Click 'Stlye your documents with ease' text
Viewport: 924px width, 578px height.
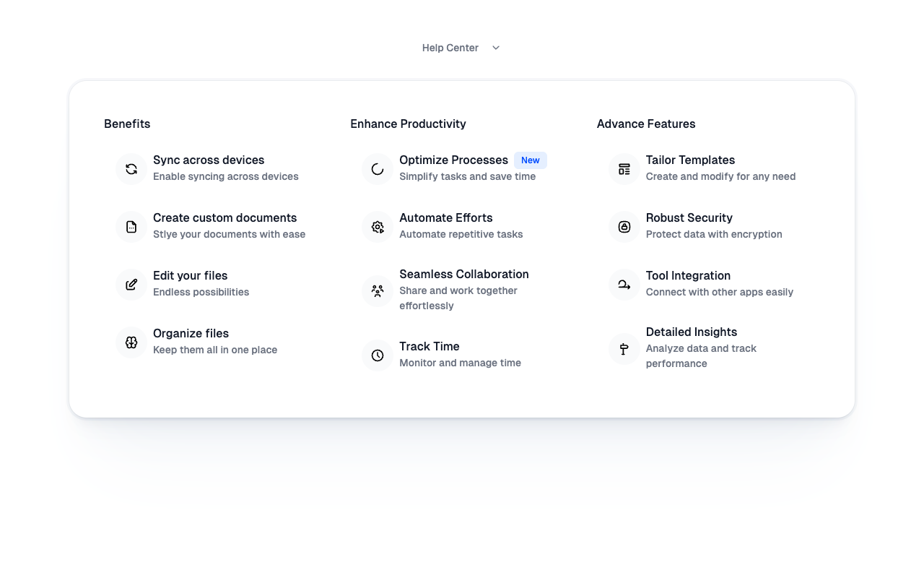[x=229, y=234]
